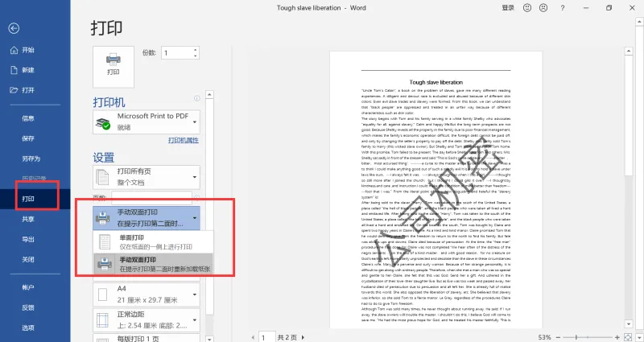
Task: Open the 信息 page
Action: coord(28,118)
